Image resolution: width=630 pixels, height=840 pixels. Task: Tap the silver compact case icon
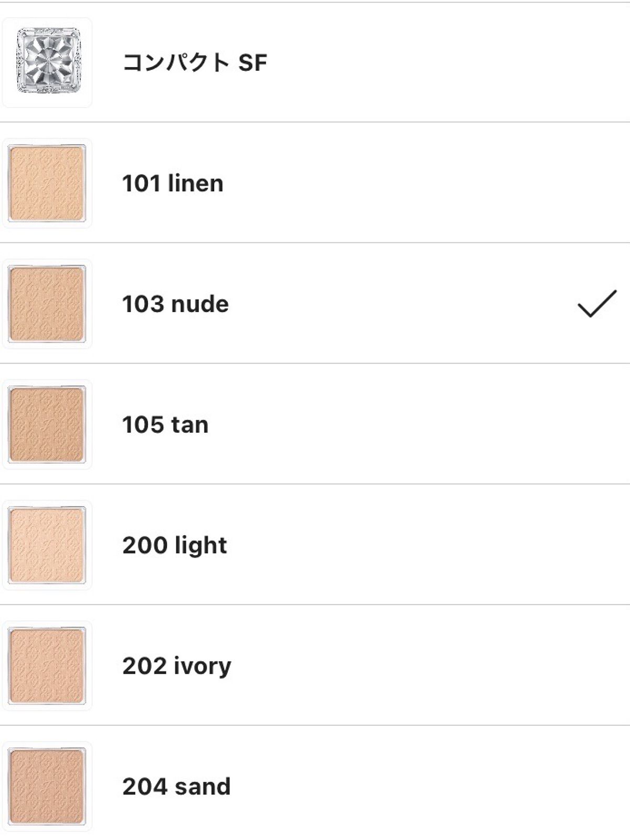47,62
